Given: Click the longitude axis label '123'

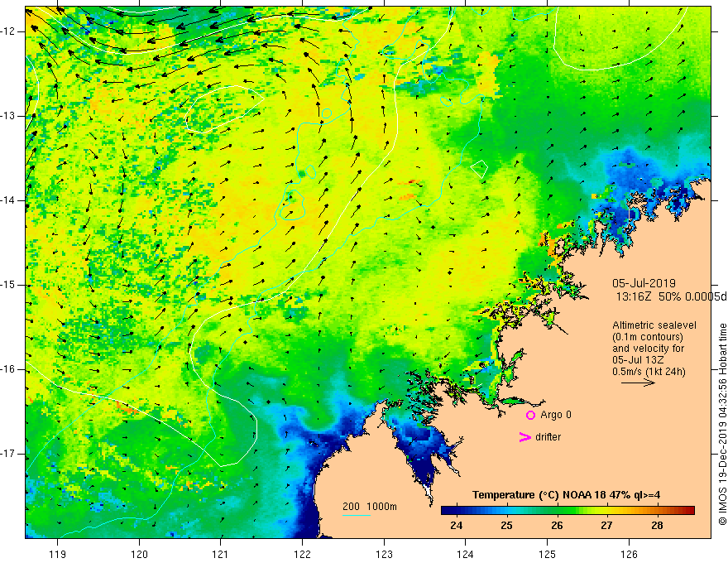Looking at the screenshot, I should (x=384, y=554).
